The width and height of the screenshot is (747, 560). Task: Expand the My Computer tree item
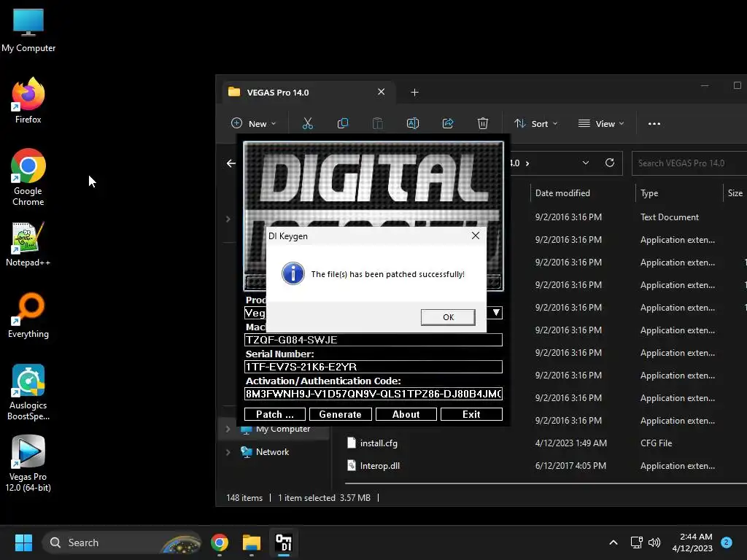(x=228, y=429)
